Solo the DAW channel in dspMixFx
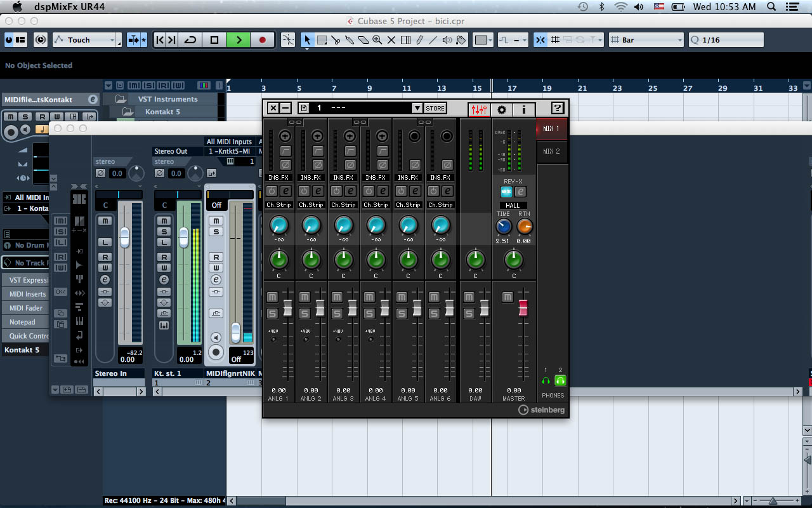 click(x=469, y=313)
